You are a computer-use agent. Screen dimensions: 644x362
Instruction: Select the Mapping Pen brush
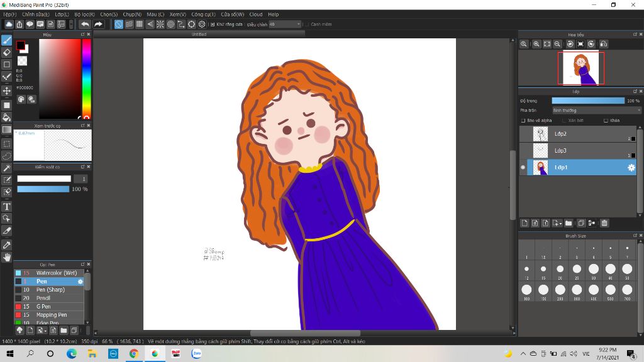point(49,315)
